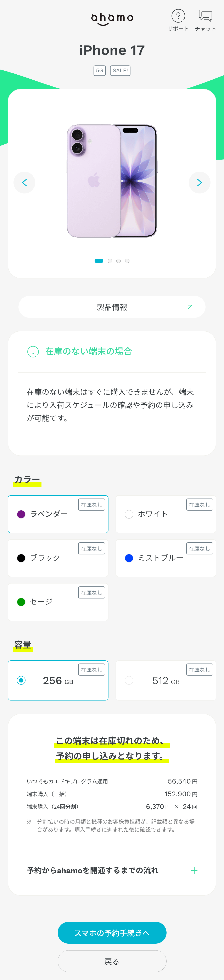
Task: Choose the ホワイト color option
Action: click(x=166, y=514)
